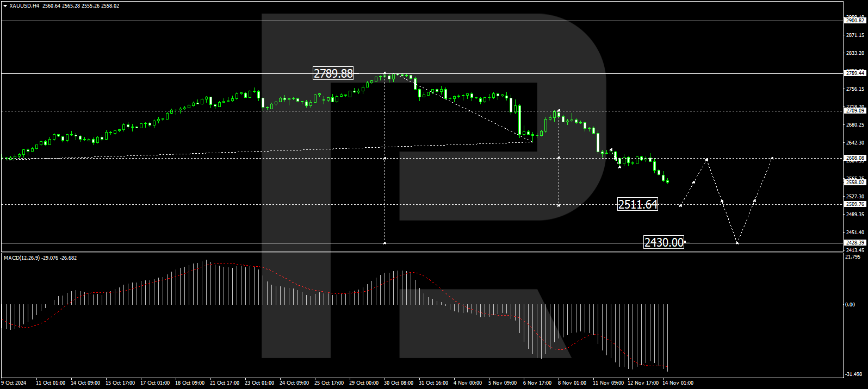The image size is (868, 389).
Task: Click the 2413.45 price axis value
Action: [855, 250]
